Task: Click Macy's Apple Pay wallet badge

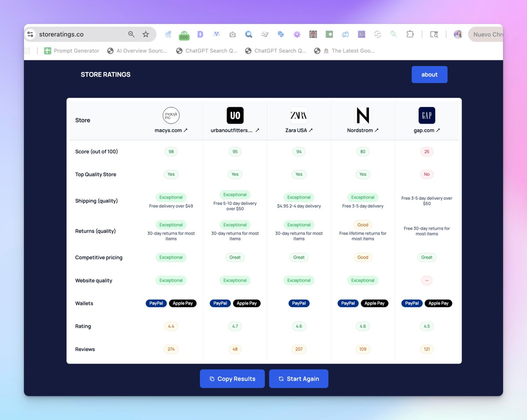Action: coord(183,303)
